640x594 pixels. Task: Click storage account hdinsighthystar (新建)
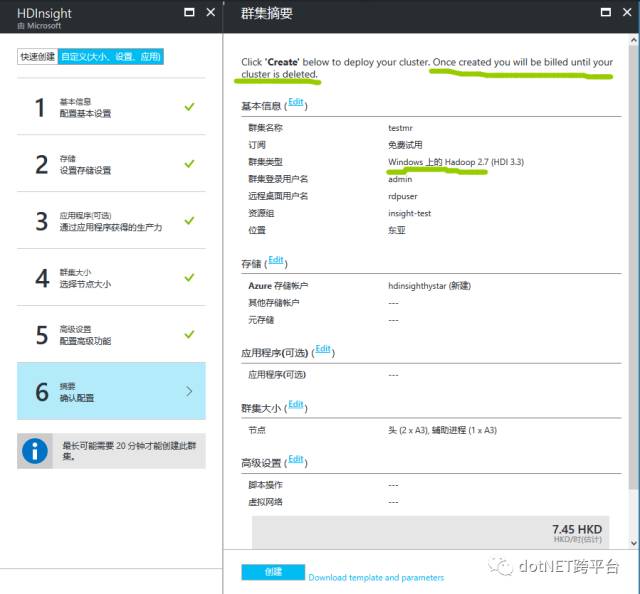click(x=429, y=286)
